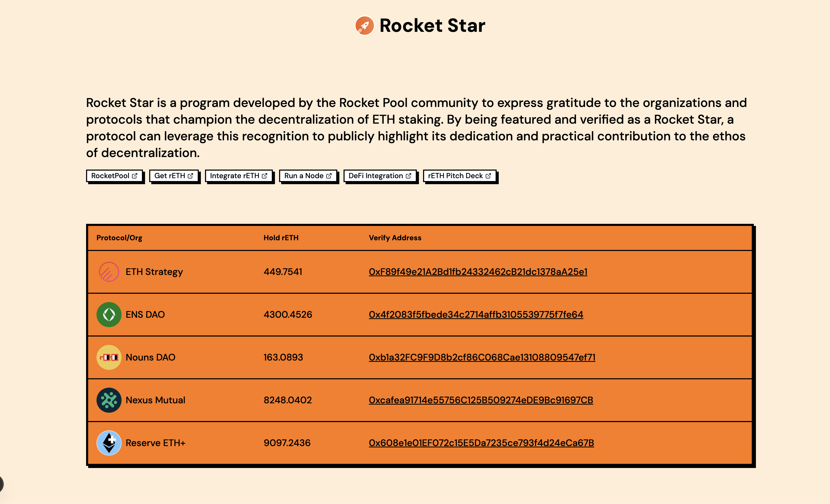Click the Rocket Star rocket logo
This screenshot has height=504, width=830.
coord(364,26)
